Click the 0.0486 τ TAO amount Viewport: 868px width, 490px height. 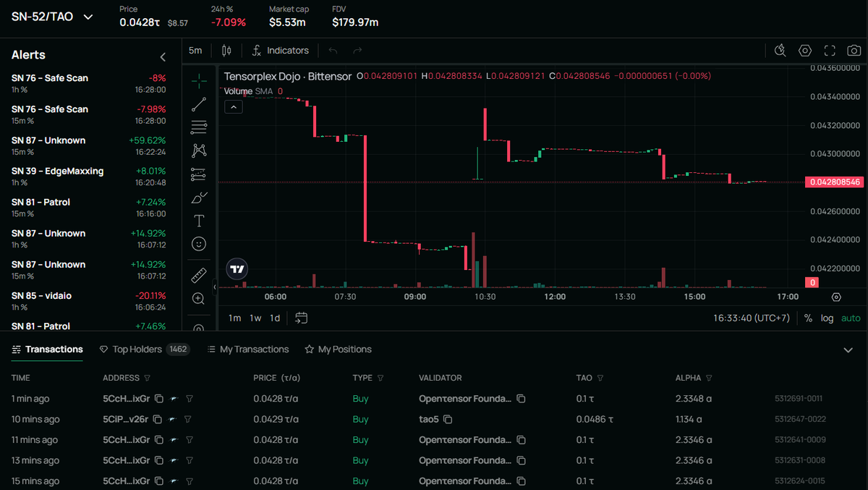[595, 419]
